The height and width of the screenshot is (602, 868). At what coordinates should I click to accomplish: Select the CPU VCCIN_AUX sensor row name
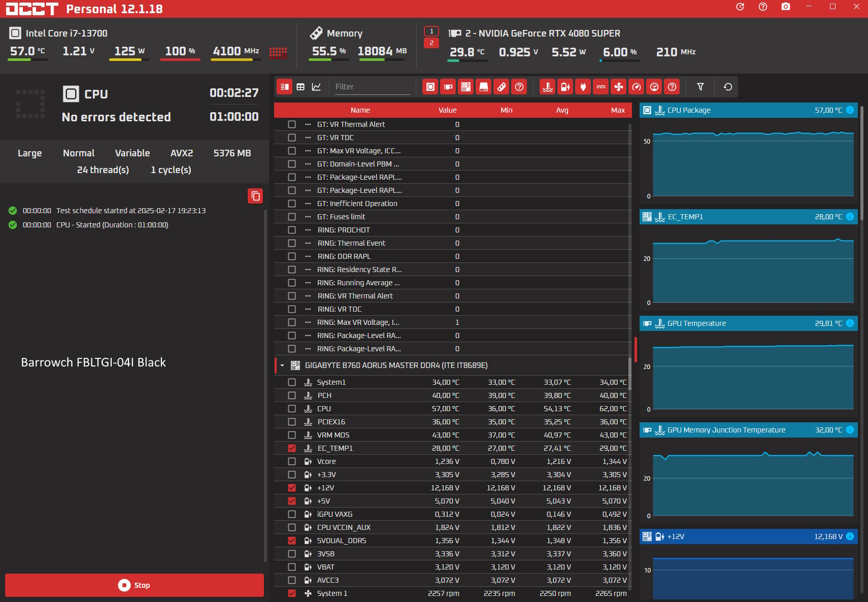pos(344,527)
